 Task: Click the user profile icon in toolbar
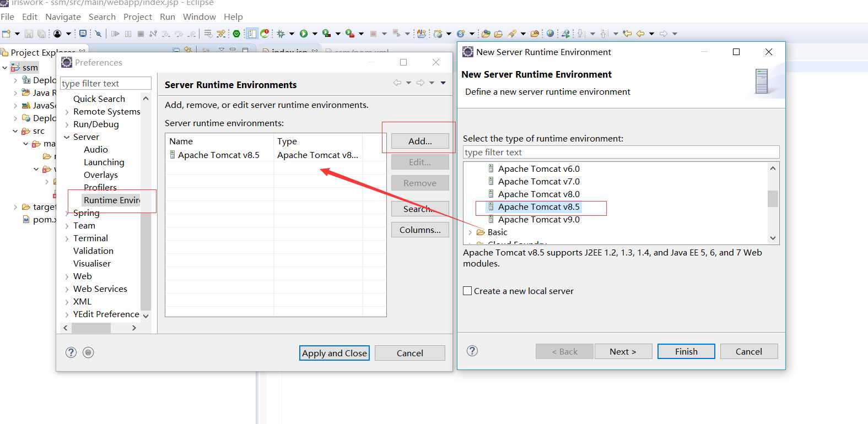point(57,34)
